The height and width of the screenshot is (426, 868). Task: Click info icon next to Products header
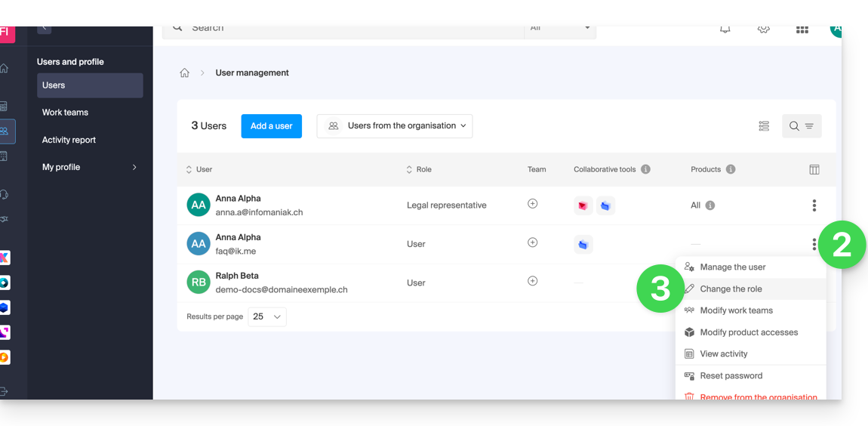pos(731,169)
